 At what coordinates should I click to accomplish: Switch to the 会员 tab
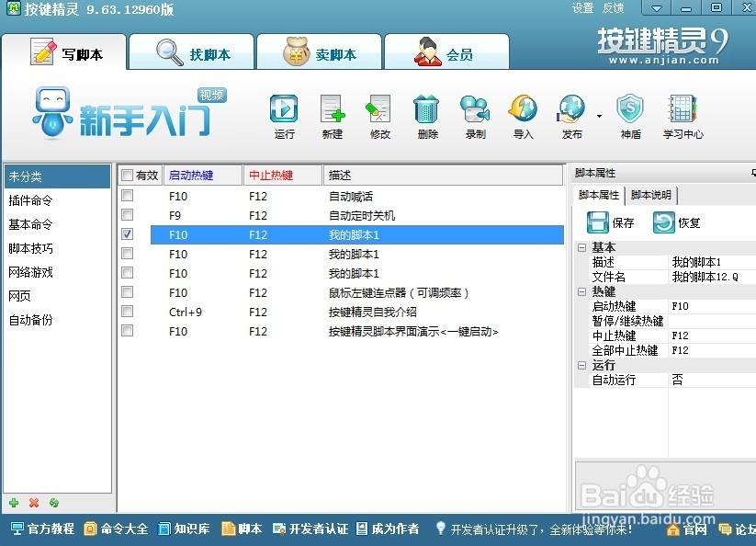[446, 52]
